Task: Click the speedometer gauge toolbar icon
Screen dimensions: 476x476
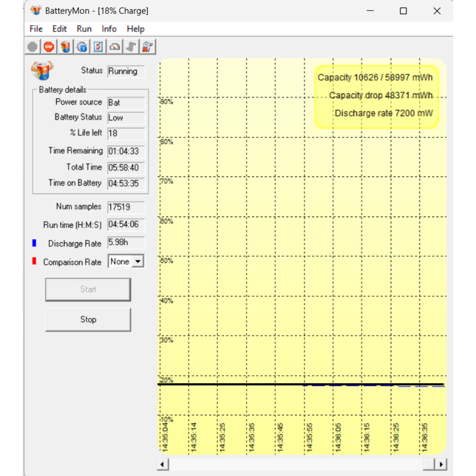Action: [x=115, y=47]
